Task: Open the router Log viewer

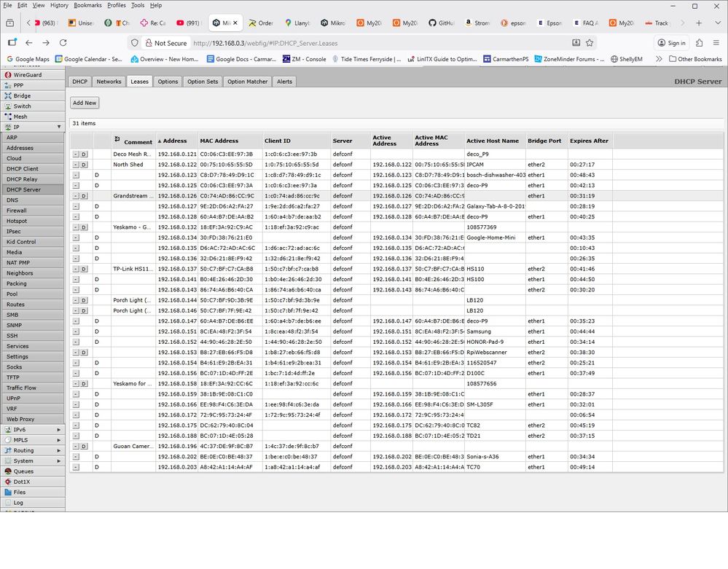Action: click(20, 502)
